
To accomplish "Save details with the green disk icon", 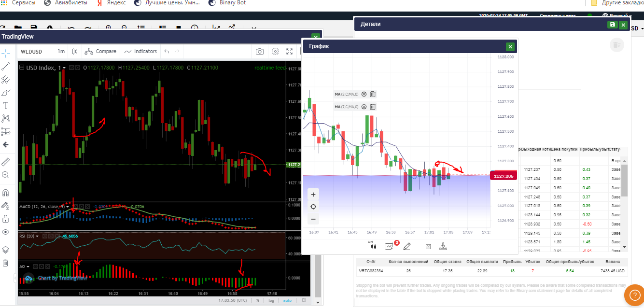I will (613, 25).
